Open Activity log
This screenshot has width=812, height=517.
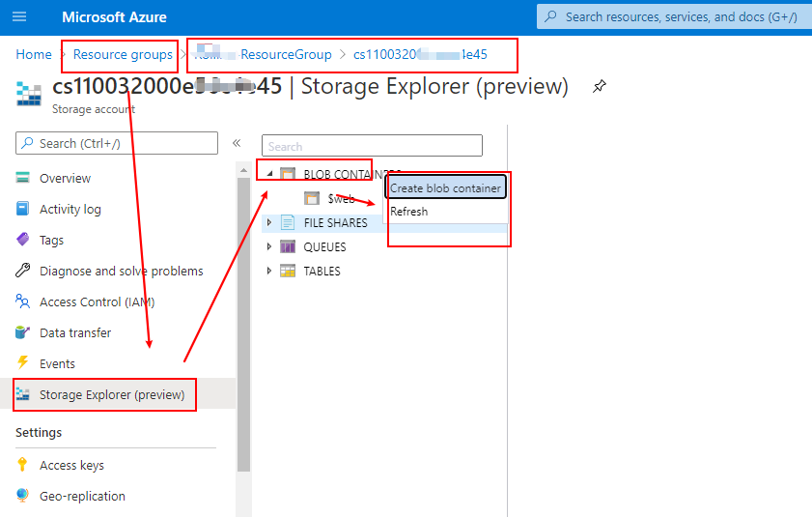pos(70,209)
